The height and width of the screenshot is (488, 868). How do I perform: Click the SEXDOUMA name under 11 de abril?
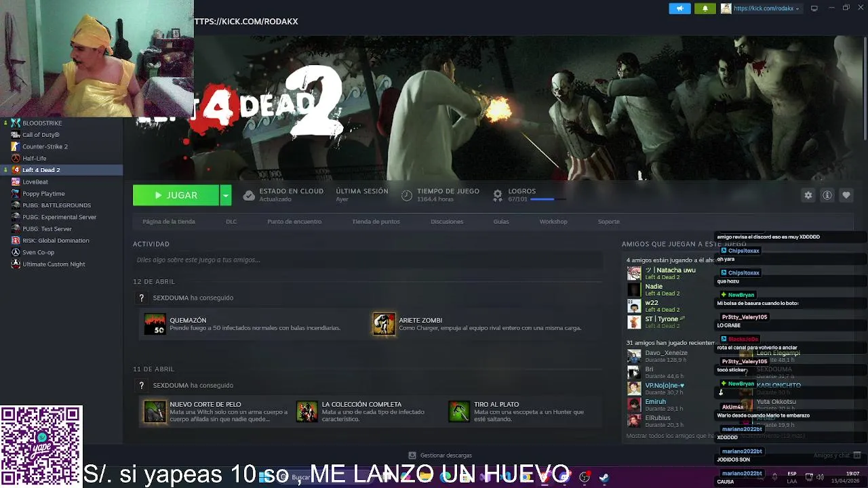tap(171, 385)
